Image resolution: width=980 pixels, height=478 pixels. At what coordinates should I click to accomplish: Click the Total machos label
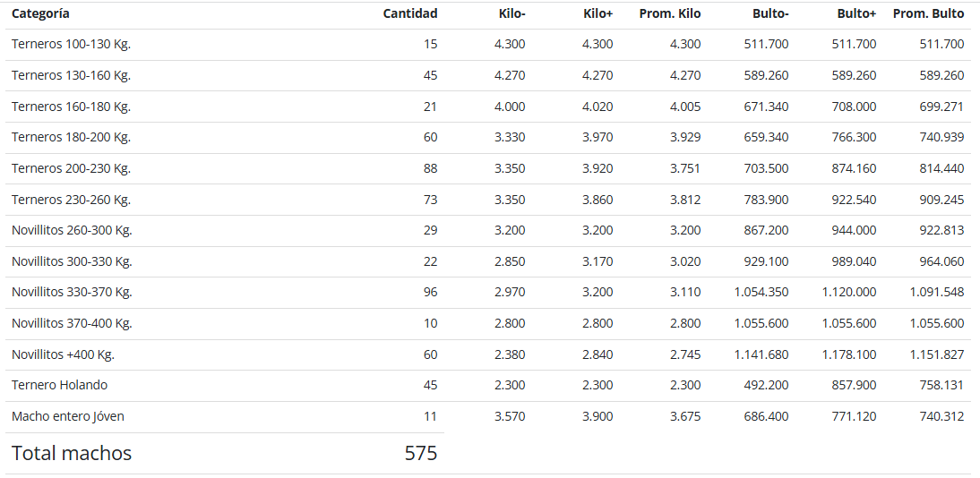(x=72, y=453)
